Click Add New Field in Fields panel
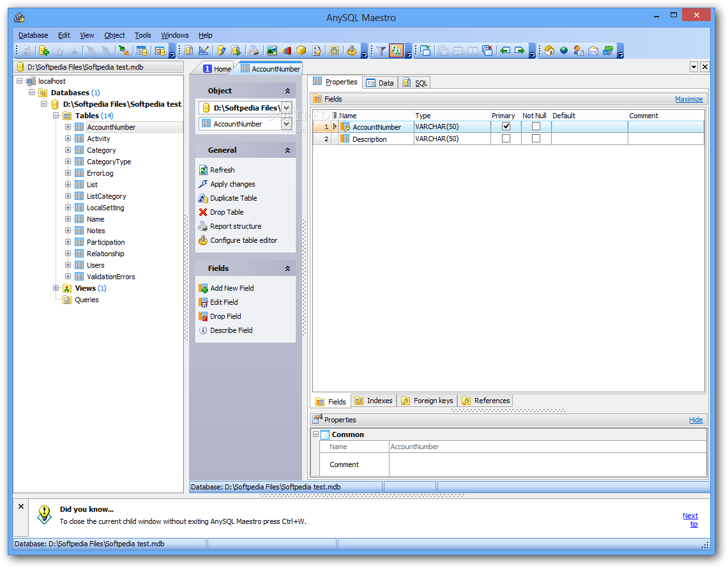 click(x=227, y=288)
